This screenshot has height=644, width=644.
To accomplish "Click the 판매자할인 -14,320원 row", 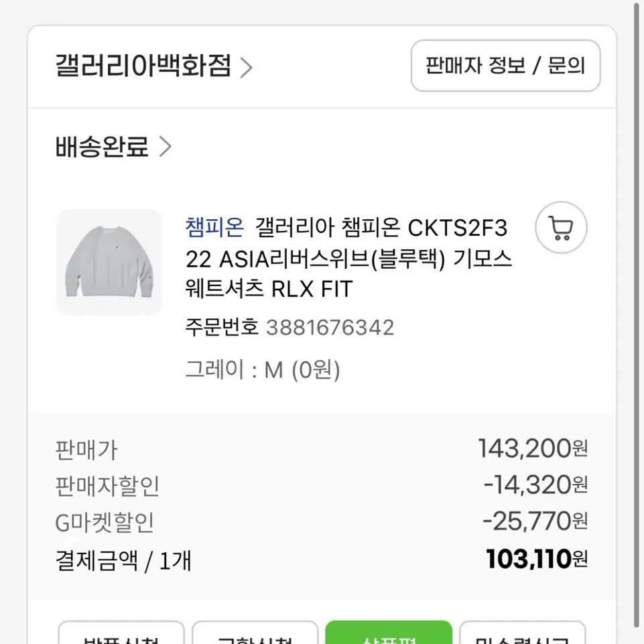I will [322, 485].
